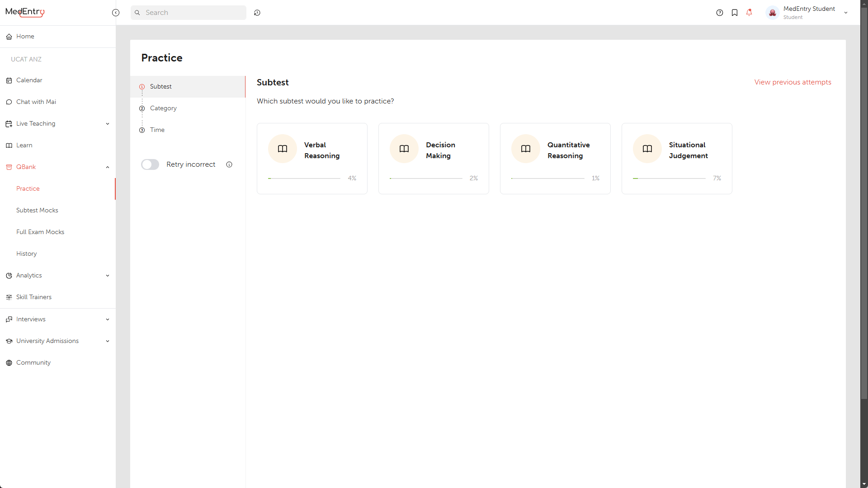Open the session history clock icon beside search
This screenshot has width=868, height=488.
pos(257,13)
